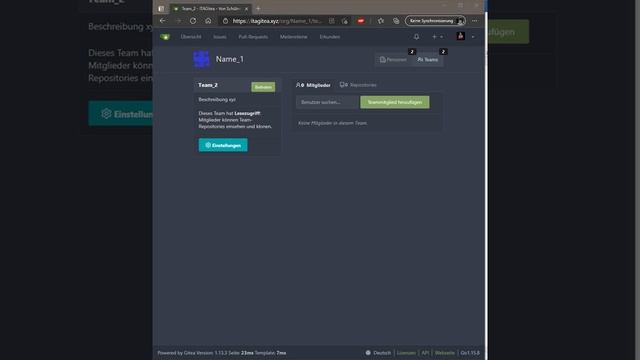
Task: Click the Beschreibung xyz description text
Action: coord(217,99)
